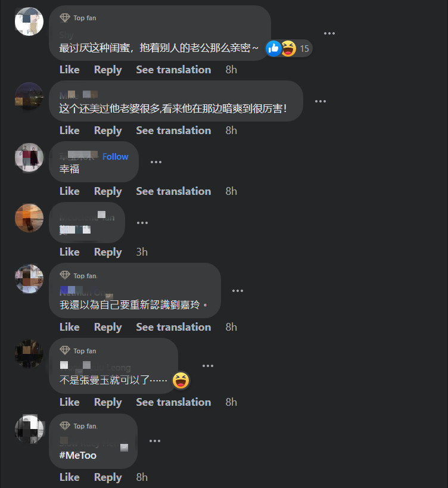Open profile avatar of first commenter

pos(29,21)
